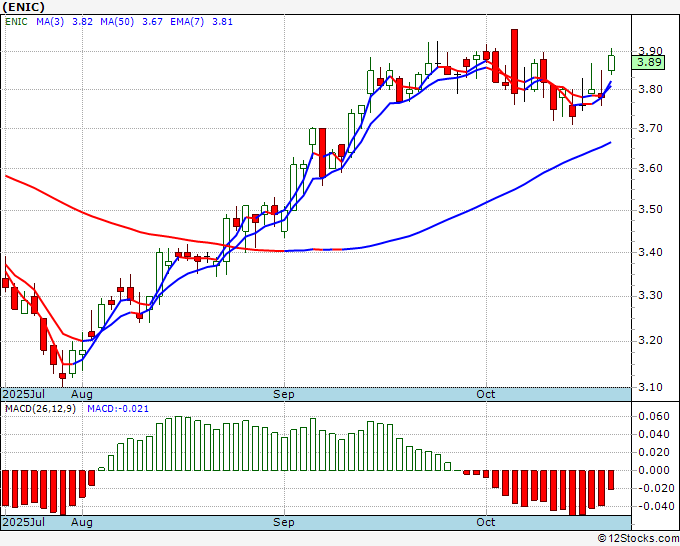Click the latest green candle near 3.89

[611, 63]
